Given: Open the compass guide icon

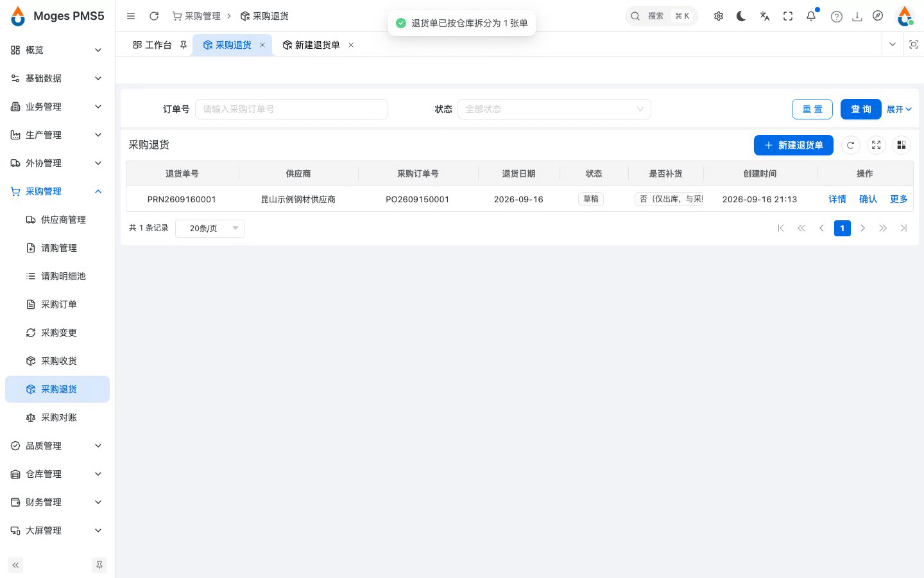Looking at the screenshot, I should 878,16.
